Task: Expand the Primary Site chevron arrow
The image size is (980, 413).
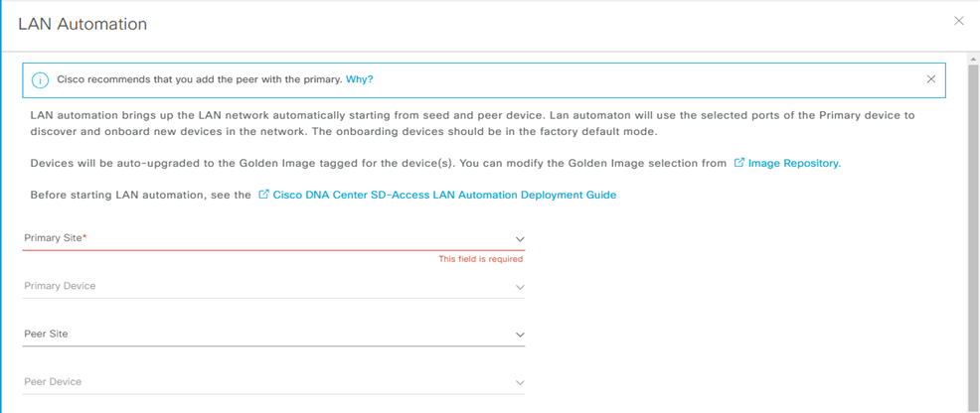Action: pyautogui.click(x=519, y=239)
